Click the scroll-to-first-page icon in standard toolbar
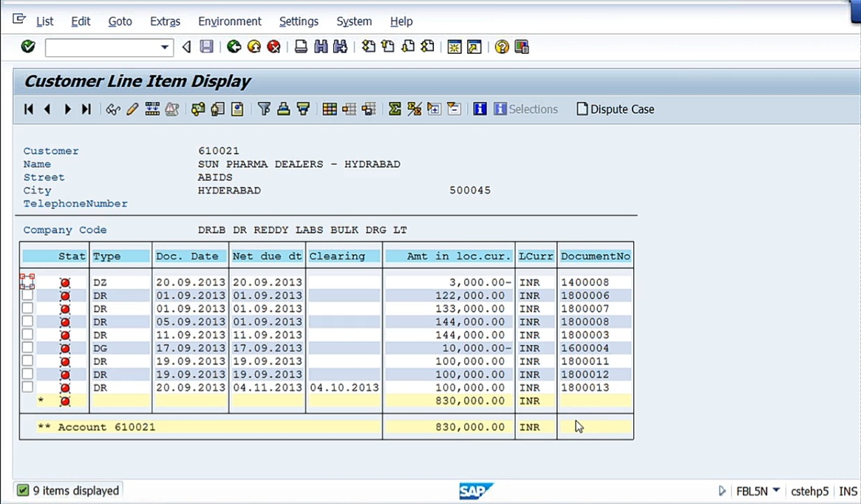Screen dimensions: 861x504 tap(369, 47)
